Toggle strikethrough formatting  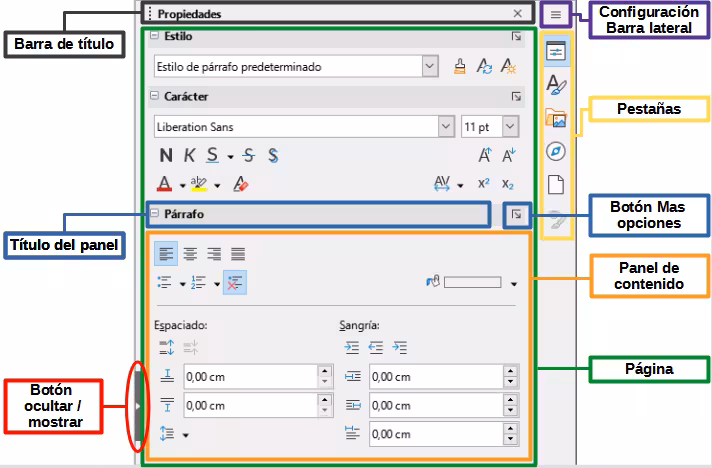point(249,156)
